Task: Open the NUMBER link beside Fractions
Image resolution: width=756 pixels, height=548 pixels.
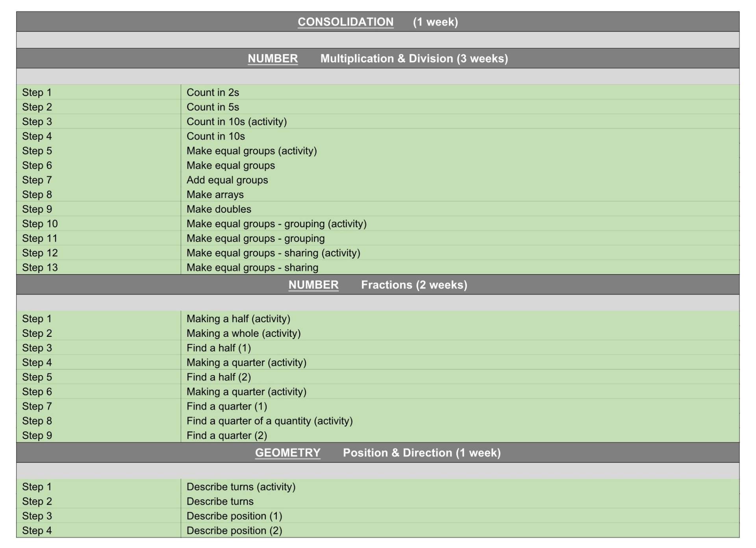Action: pos(313,285)
